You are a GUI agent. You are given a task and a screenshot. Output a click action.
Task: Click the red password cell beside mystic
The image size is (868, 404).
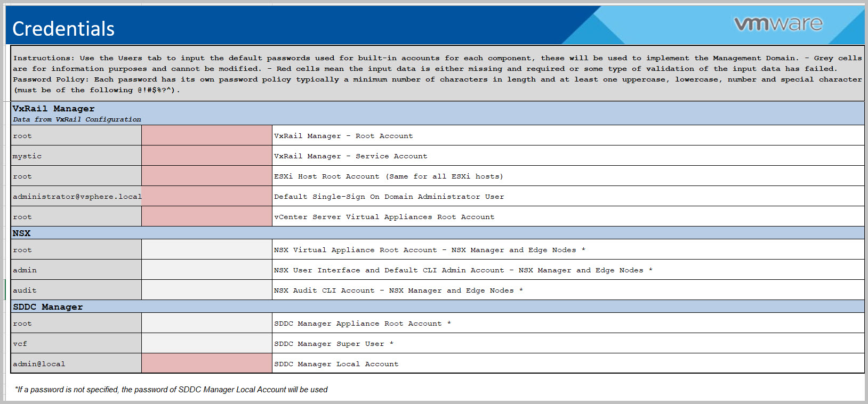[x=207, y=156]
